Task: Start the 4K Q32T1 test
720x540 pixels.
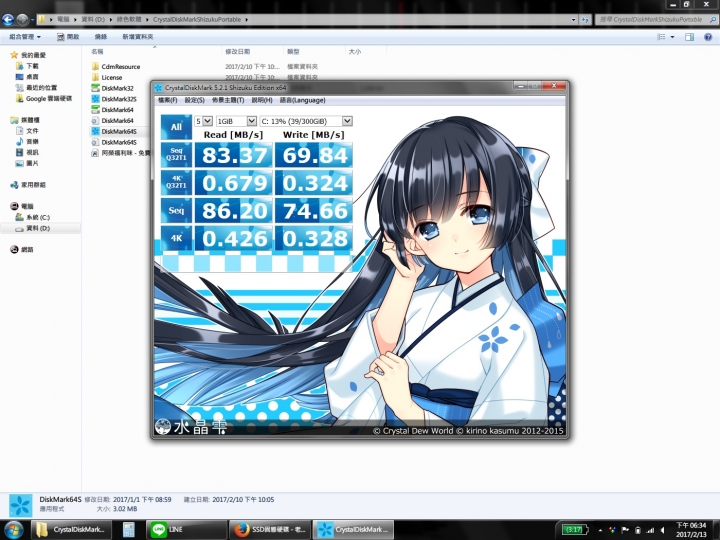Action: coord(176,182)
